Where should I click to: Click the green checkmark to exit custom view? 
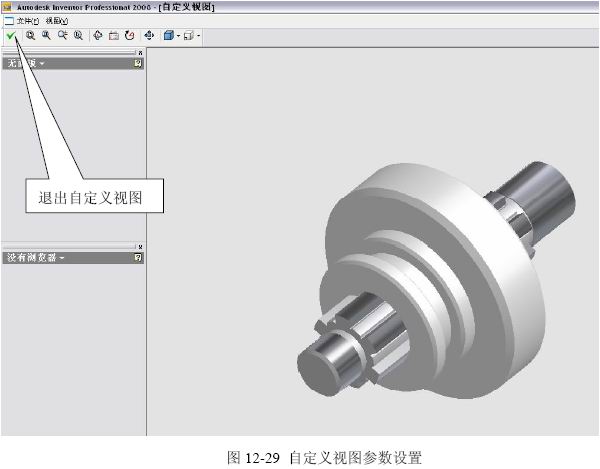(11, 36)
